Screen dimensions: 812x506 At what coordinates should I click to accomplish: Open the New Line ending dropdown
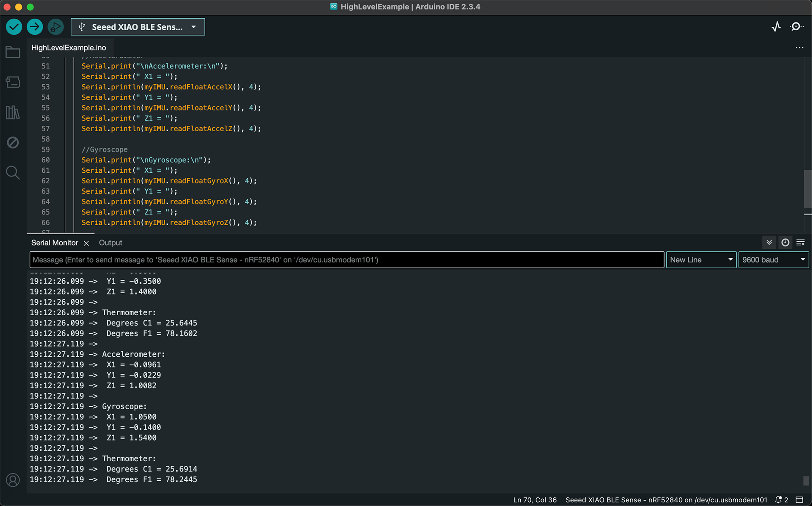(701, 260)
